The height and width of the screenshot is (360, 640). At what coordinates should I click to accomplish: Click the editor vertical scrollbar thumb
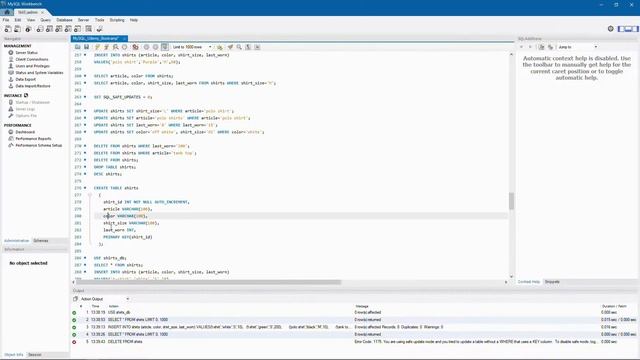tap(511, 201)
